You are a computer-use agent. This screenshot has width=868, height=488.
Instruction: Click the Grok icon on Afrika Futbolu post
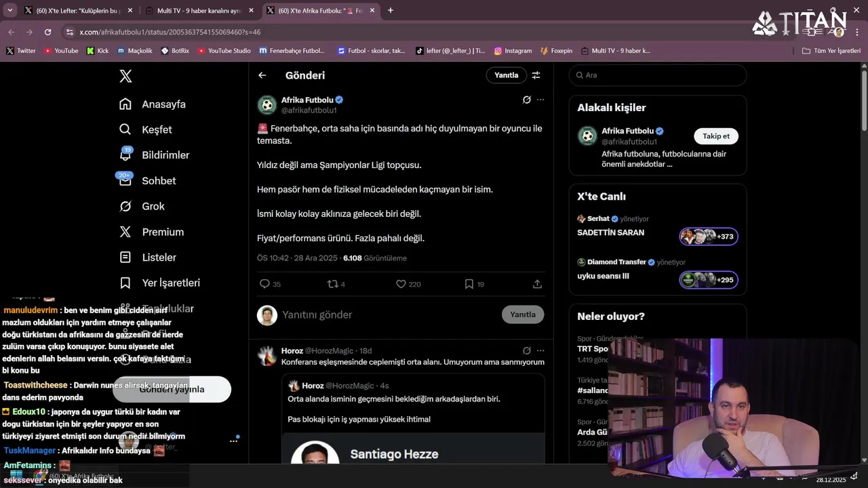[526, 100]
